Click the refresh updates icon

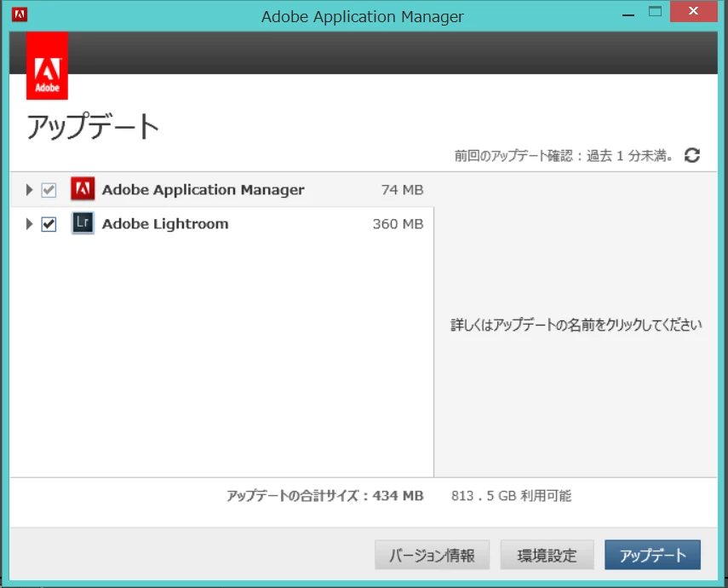click(691, 155)
